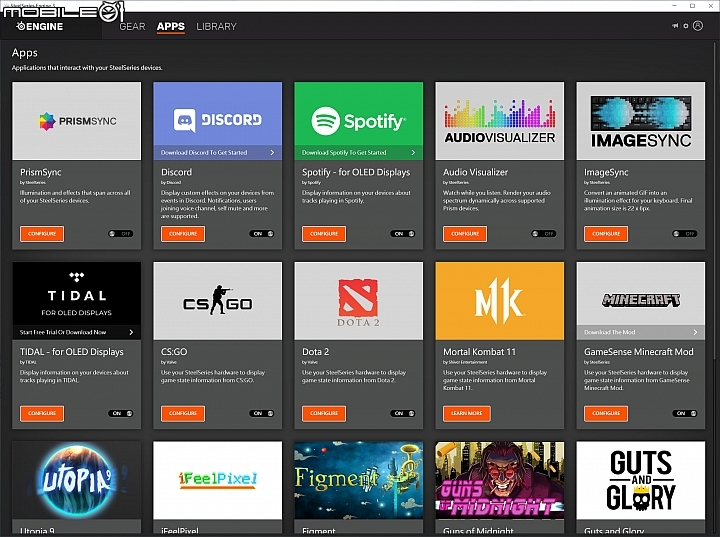Click the Audio Visualizer artwork
Screen dimensions: 720x537
500,121
